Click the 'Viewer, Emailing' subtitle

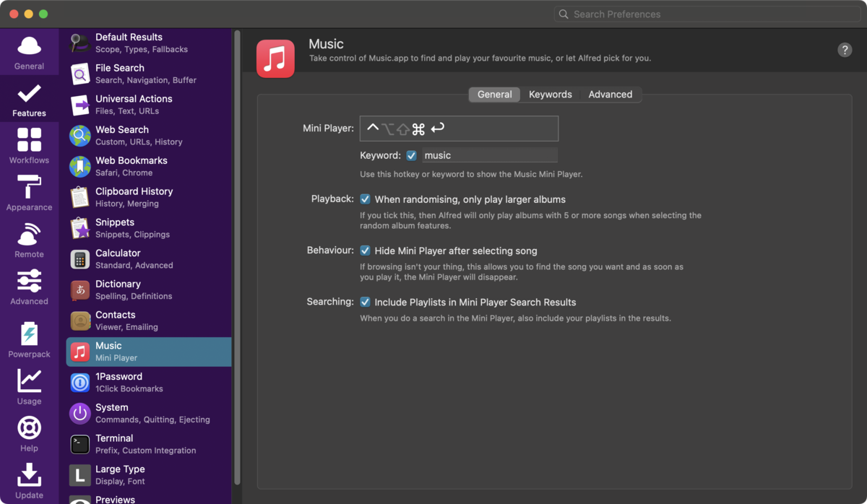click(126, 327)
